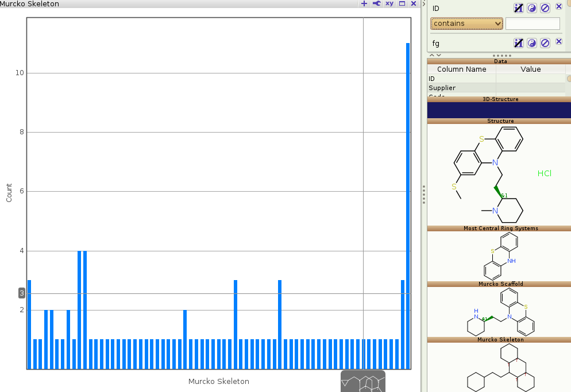Click the plus icon in the view header
The height and width of the screenshot is (392, 571).
364,3
